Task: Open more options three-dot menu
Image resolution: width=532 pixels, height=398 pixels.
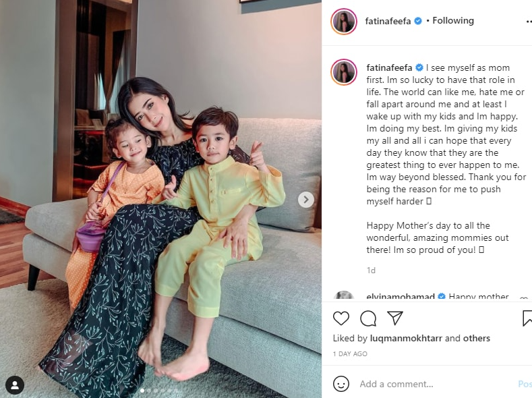Action: pos(529,22)
